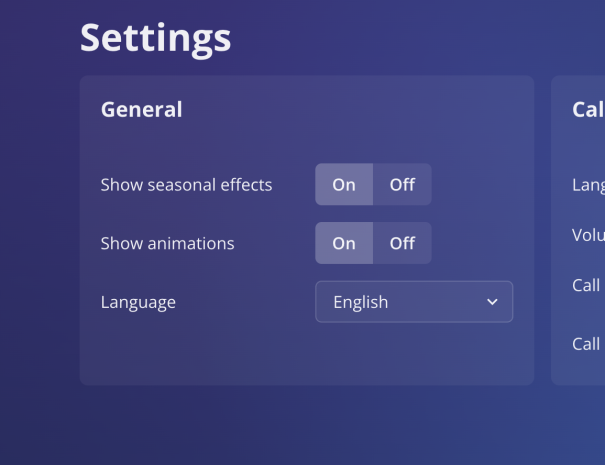Screen dimensions: 605x465
Task: Click empty area at bottom of General card
Action: pyautogui.click(x=300, y=355)
